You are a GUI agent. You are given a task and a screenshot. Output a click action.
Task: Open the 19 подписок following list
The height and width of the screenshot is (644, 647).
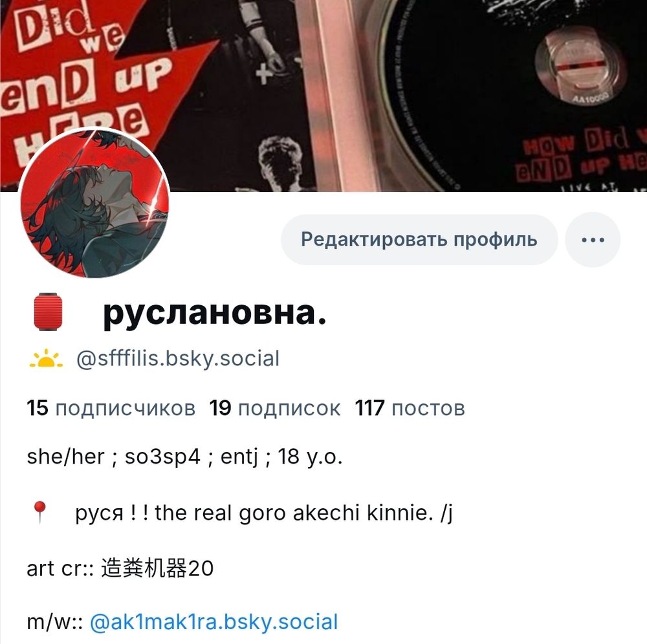(x=275, y=408)
